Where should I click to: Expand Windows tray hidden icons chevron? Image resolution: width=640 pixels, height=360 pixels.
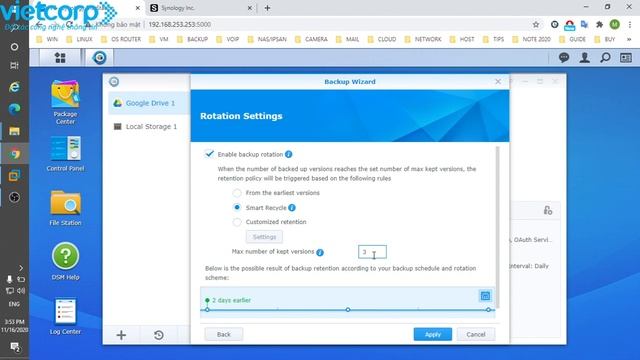(x=21, y=268)
